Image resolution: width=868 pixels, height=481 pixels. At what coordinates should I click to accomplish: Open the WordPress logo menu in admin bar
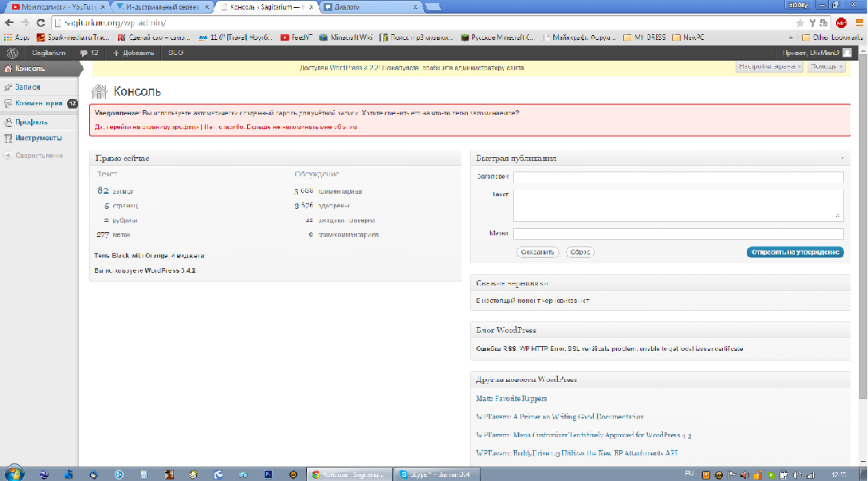click(13, 53)
